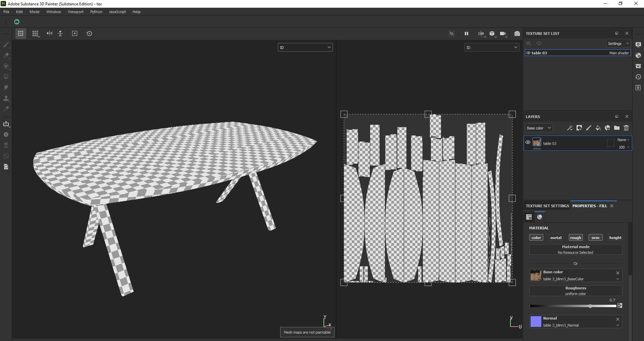644x341 pixels.
Task: Open the 2D viewport ID channel dropdown
Action: (492, 47)
